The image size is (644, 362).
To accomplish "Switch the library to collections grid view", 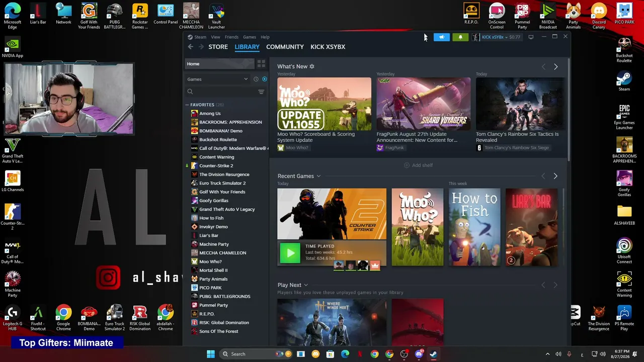I will point(261,64).
